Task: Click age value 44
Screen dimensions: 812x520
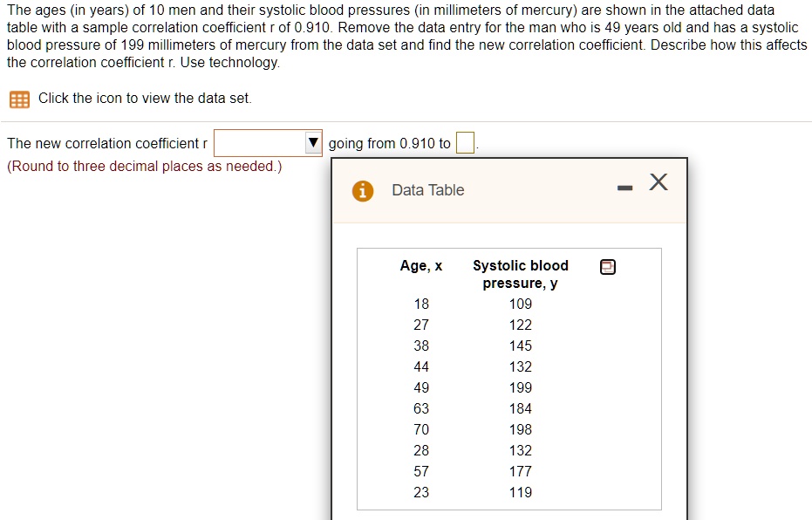Action: 421,366
